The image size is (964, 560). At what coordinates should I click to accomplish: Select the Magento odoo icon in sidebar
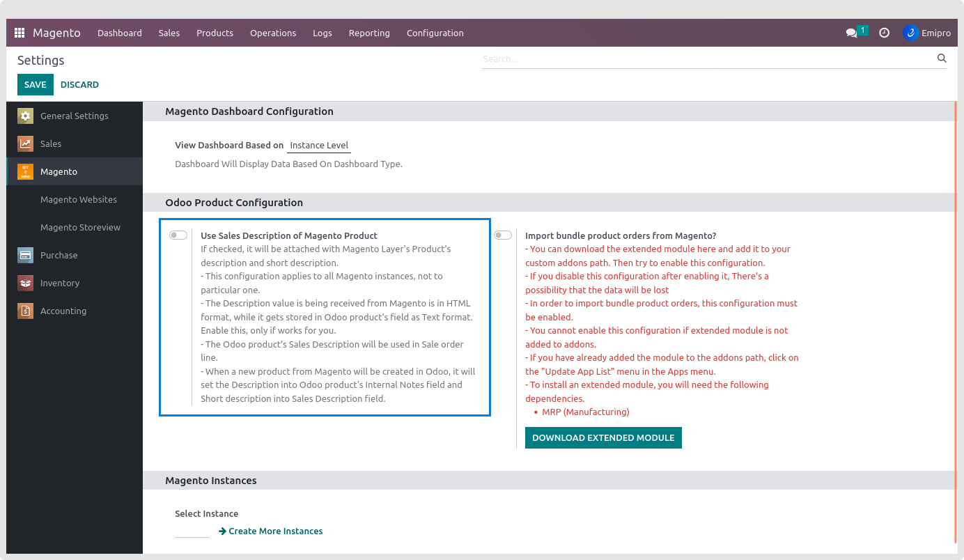pos(26,171)
